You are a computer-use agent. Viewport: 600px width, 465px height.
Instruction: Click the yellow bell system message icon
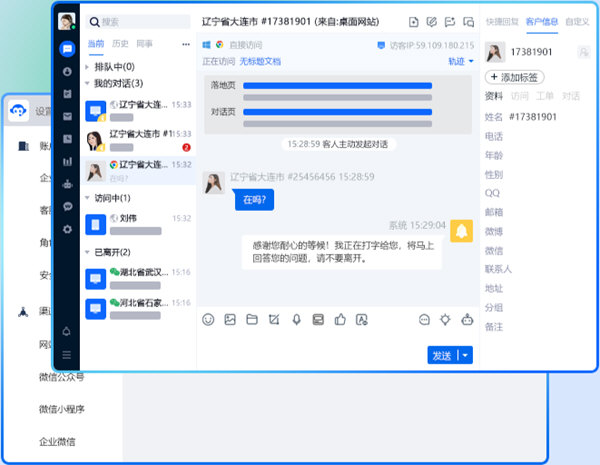[x=461, y=231]
